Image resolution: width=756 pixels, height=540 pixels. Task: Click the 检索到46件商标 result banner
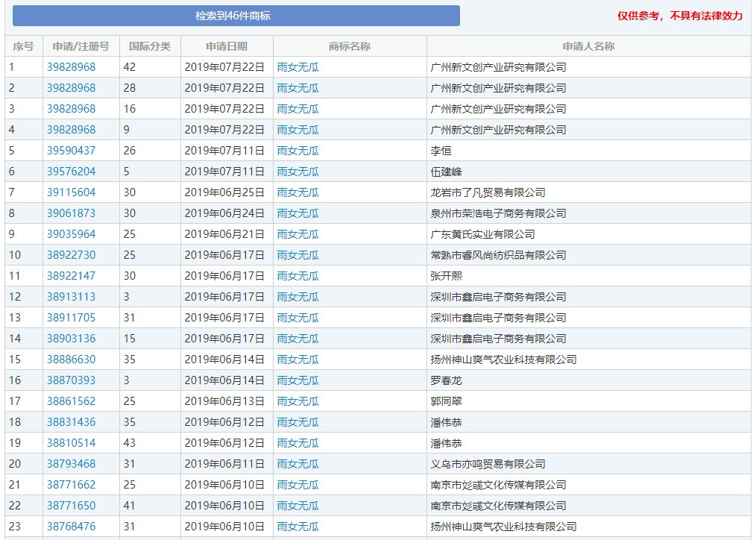click(236, 16)
